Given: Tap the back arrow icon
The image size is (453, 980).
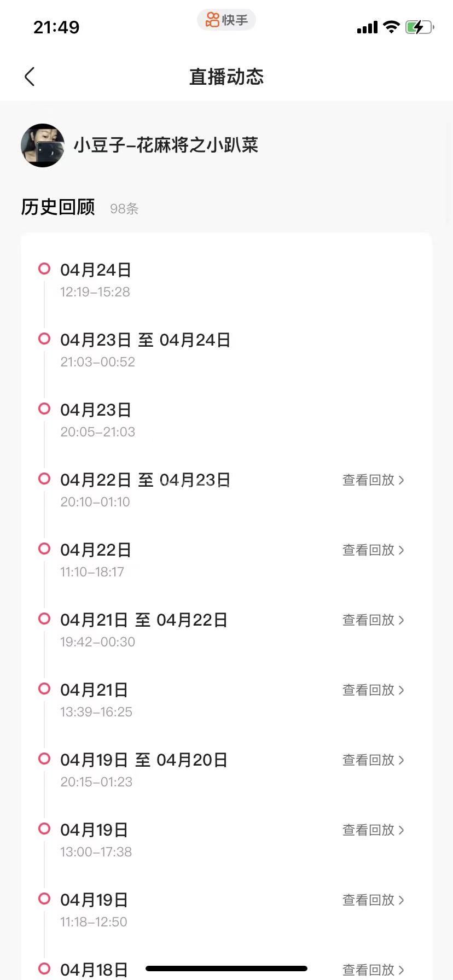Looking at the screenshot, I should (x=30, y=77).
